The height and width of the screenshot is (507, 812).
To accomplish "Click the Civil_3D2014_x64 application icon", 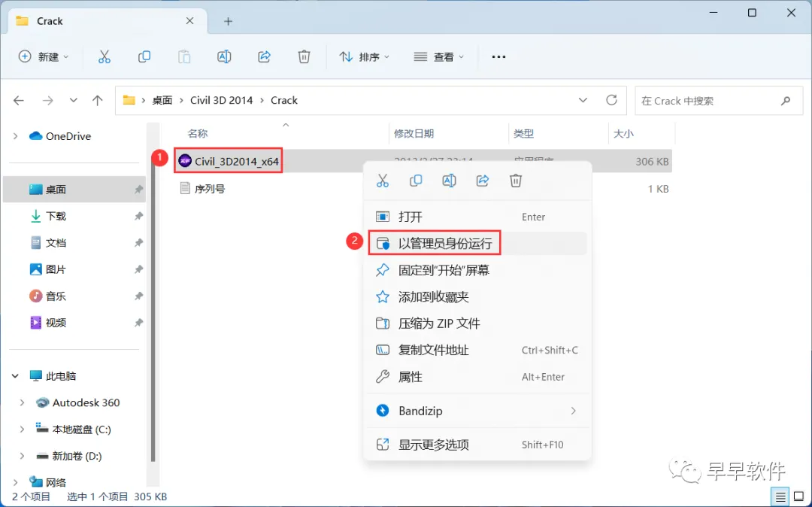I will [185, 161].
